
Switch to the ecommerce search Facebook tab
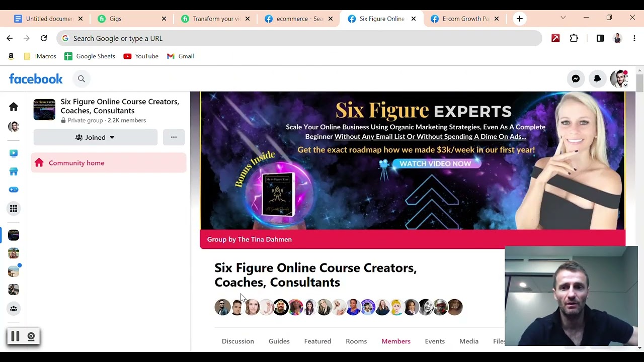point(298,19)
